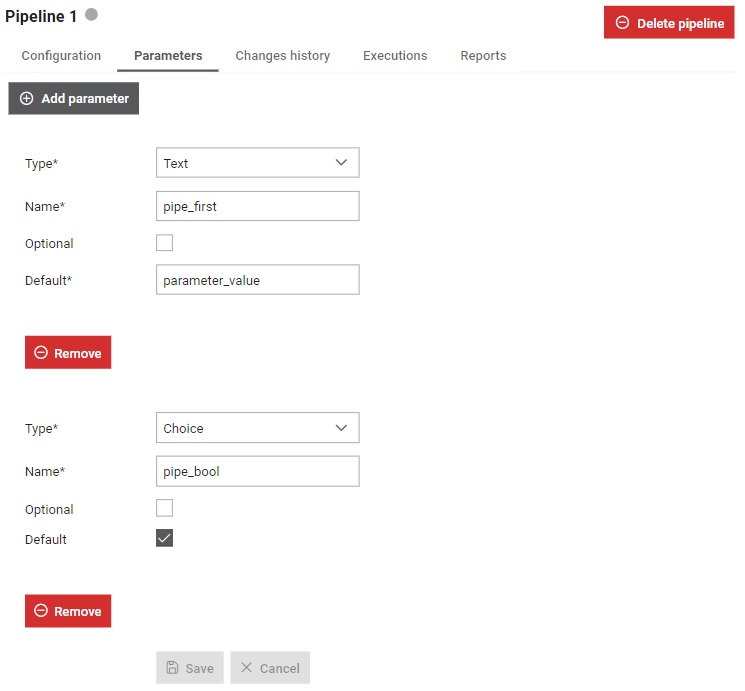Focus the Name field containing pipe_bool
This screenshot has height=691, width=745.
click(x=258, y=471)
